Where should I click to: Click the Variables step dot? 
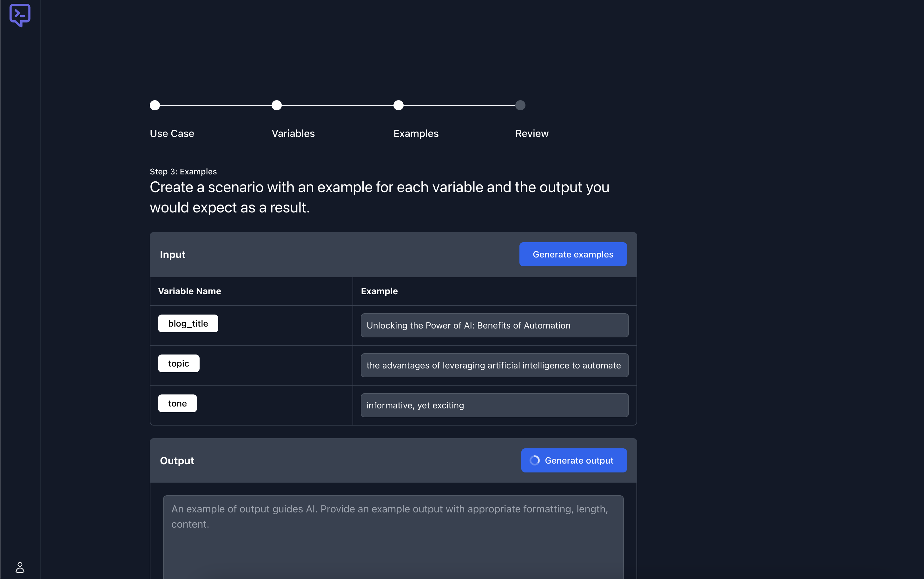(277, 105)
